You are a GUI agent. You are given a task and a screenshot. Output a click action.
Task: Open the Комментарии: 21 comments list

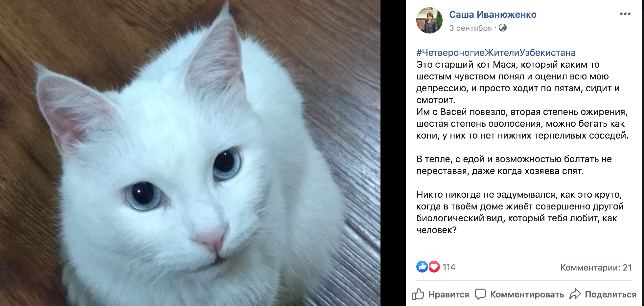[596, 268]
